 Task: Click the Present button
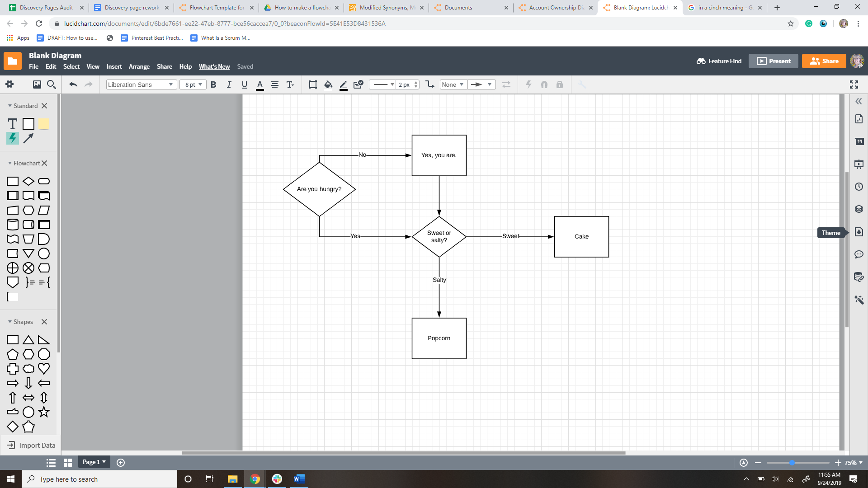(773, 61)
